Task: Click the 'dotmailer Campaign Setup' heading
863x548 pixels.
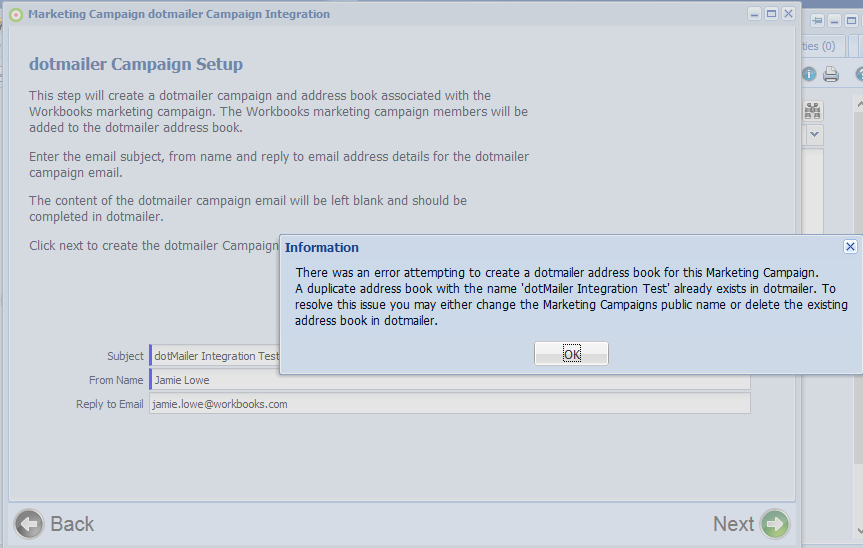Action: tap(136, 64)
